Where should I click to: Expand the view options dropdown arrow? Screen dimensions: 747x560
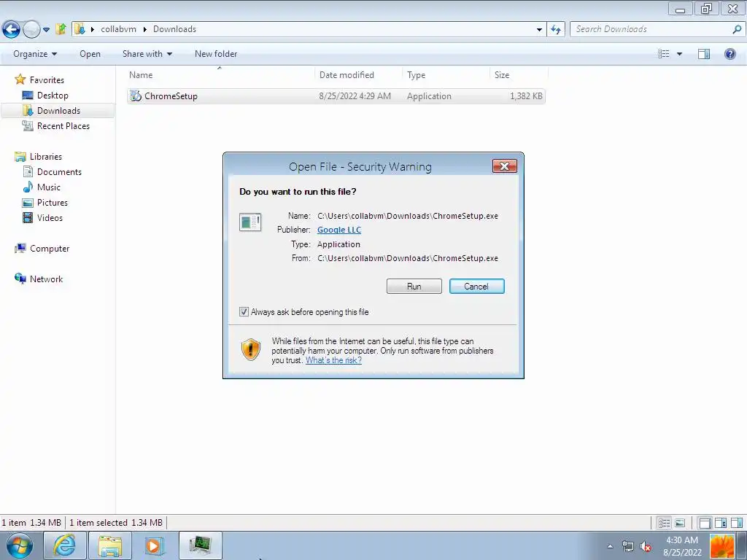pos(679,54)
